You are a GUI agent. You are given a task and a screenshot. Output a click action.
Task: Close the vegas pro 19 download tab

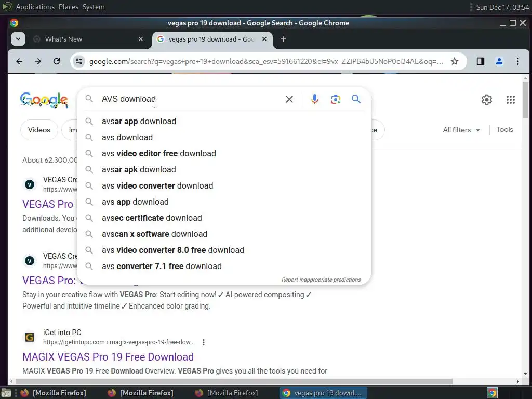coord(264,39)
